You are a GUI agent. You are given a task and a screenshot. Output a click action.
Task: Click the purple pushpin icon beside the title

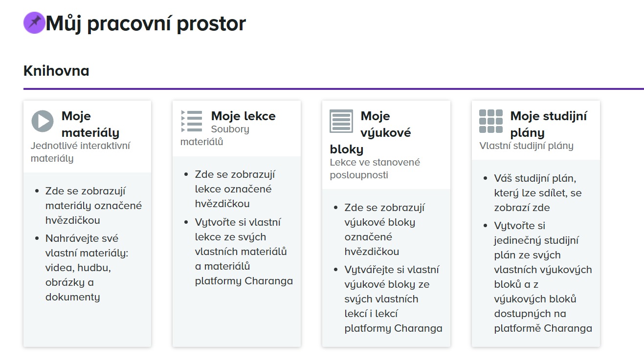34,22
